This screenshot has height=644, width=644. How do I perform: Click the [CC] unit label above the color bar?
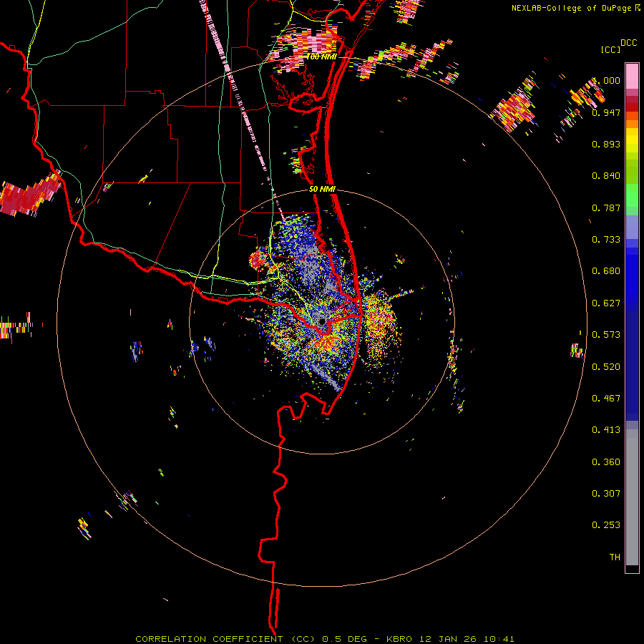click(x=610, y=49)
